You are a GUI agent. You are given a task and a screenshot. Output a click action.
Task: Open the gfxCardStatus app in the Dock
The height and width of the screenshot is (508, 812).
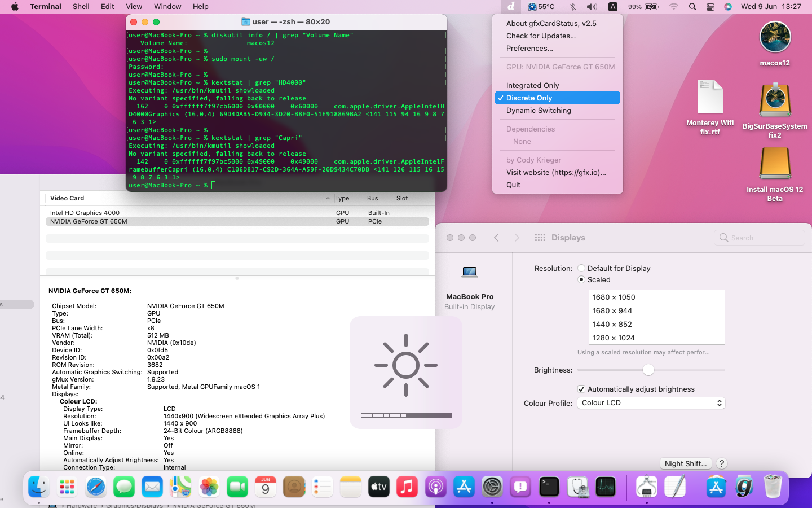pos(744,487)
